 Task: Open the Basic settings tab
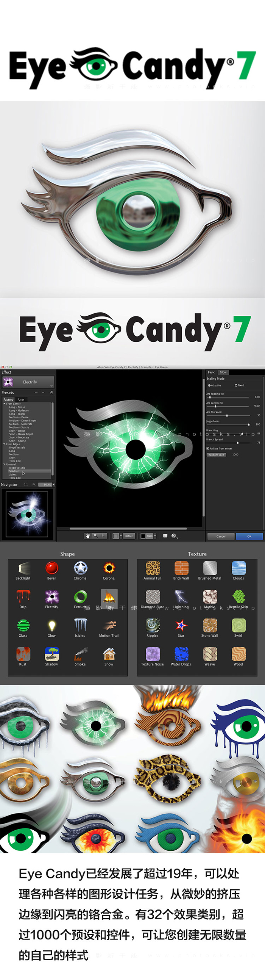pos(211,372)
